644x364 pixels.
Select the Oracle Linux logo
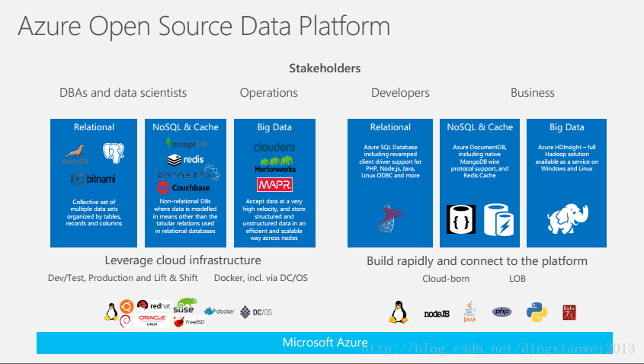point(152,320)
